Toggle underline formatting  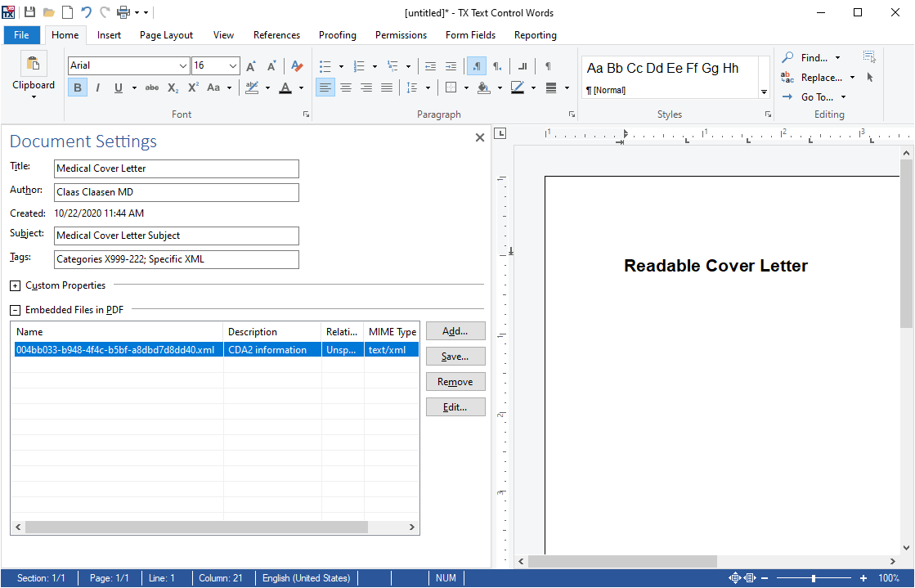click(x=119, y=88)
